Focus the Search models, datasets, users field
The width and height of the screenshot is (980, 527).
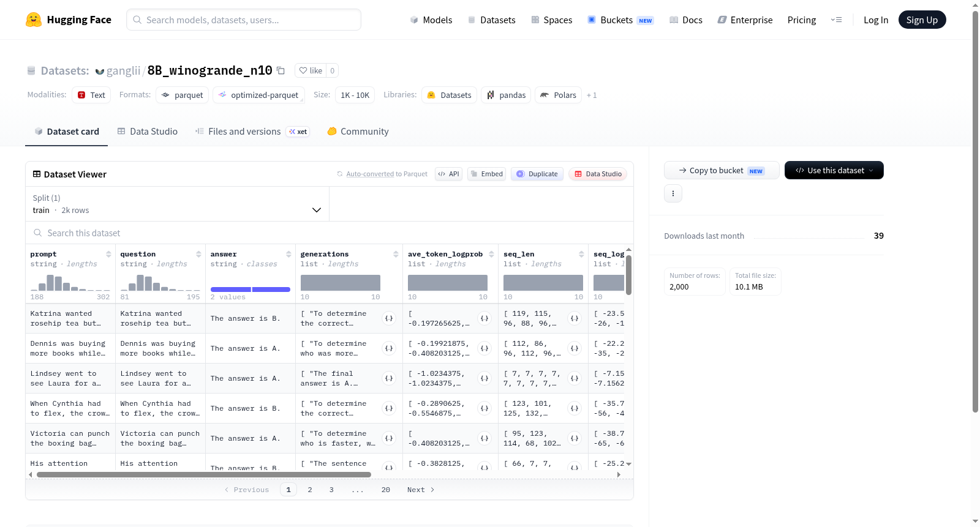pos(244,20)
